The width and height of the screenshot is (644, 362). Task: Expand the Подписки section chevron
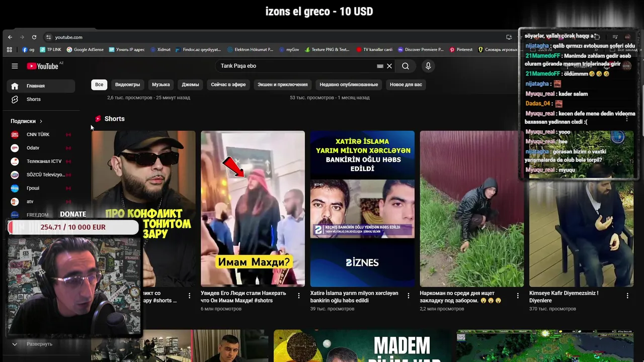(x=41, y=121)
